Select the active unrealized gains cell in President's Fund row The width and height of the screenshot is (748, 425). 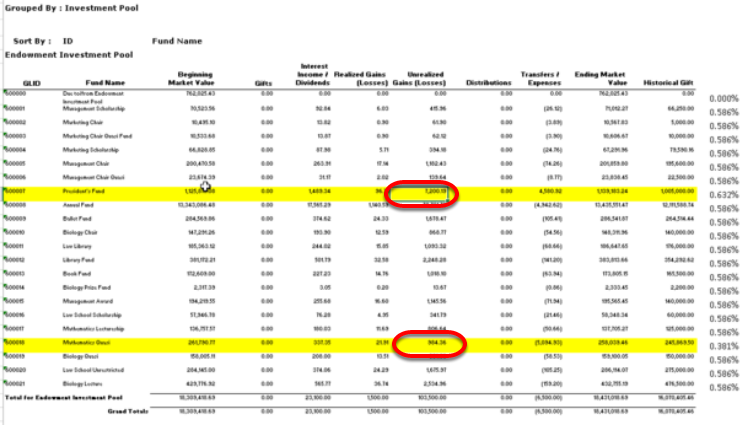pos(419,193)
